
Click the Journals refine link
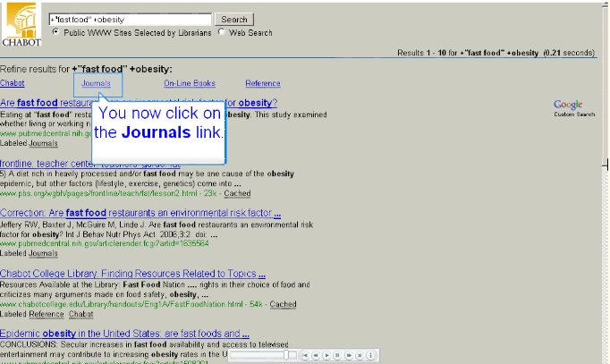click(x=96, y=83)
